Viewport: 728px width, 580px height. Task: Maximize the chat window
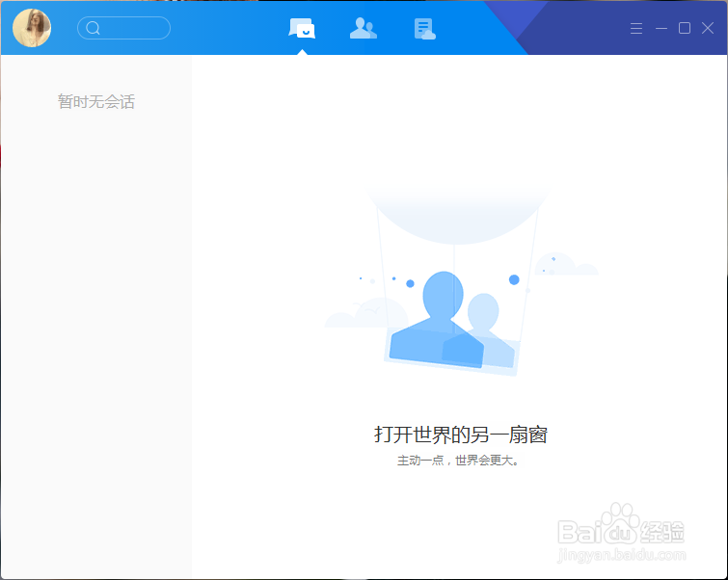[685, 28]
